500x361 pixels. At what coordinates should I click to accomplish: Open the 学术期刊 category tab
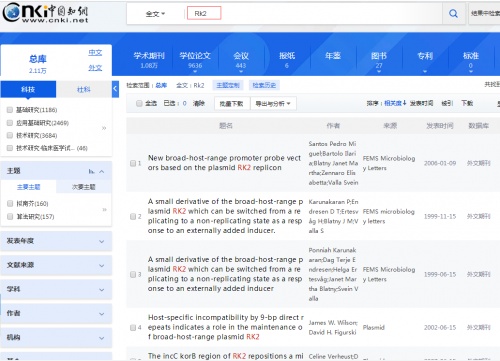click(x=149, y=60)
